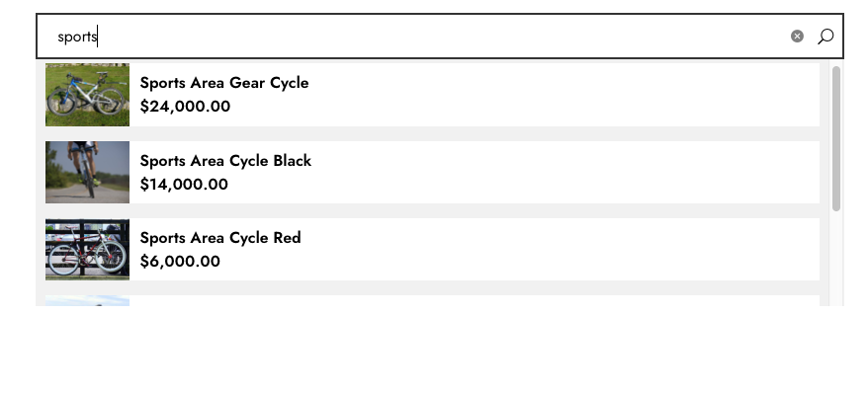Open the Sports Area Gear Cycle thumbnail
868x393 pixels.
click(x=87, y=95)
